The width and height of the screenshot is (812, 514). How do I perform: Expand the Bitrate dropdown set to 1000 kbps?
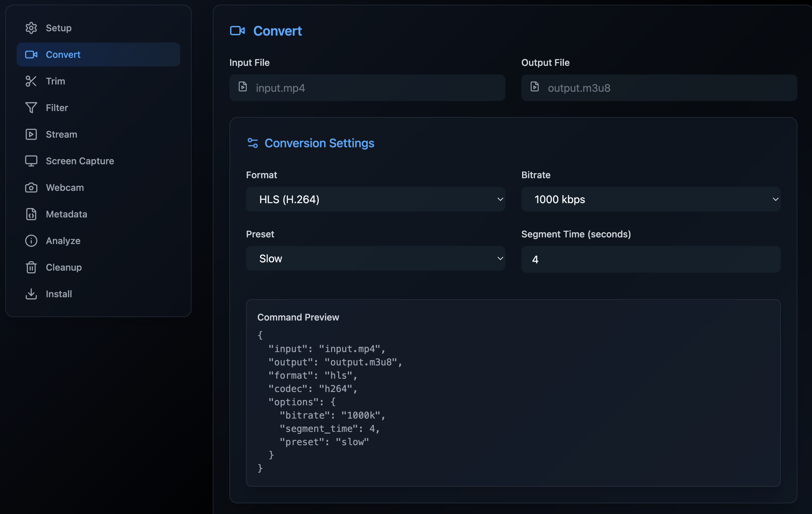click(650, 199)
